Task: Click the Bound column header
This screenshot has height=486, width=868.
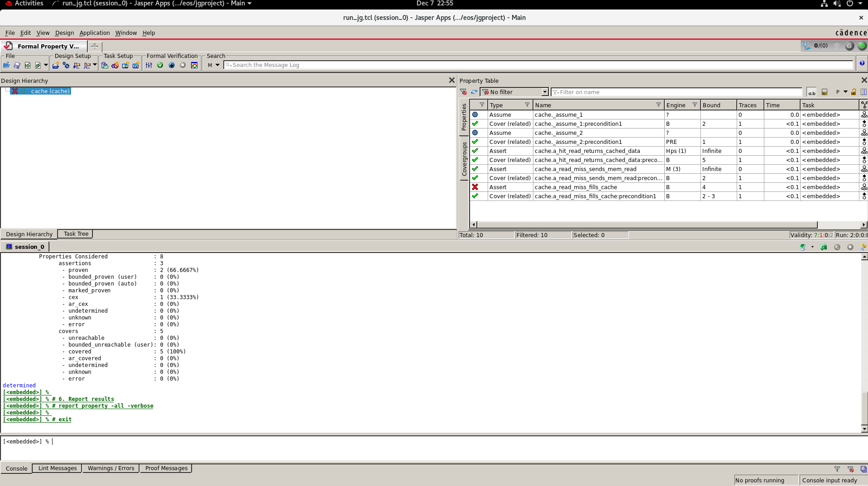Action: click(718, 105)
